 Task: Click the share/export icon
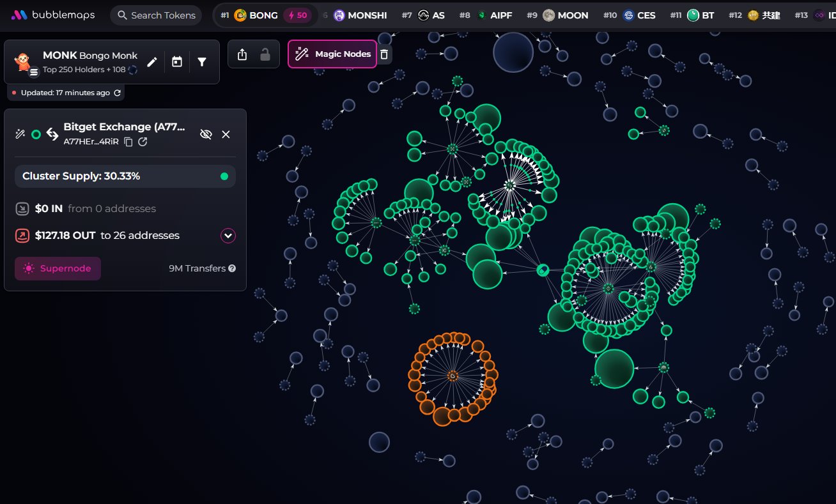[242, 55]
